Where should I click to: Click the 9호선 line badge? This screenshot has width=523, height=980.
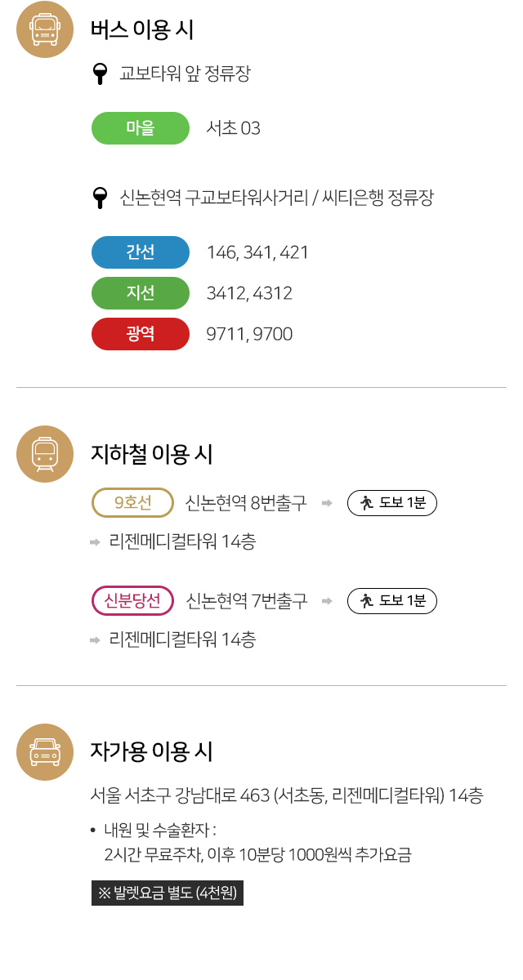(133, 503)
